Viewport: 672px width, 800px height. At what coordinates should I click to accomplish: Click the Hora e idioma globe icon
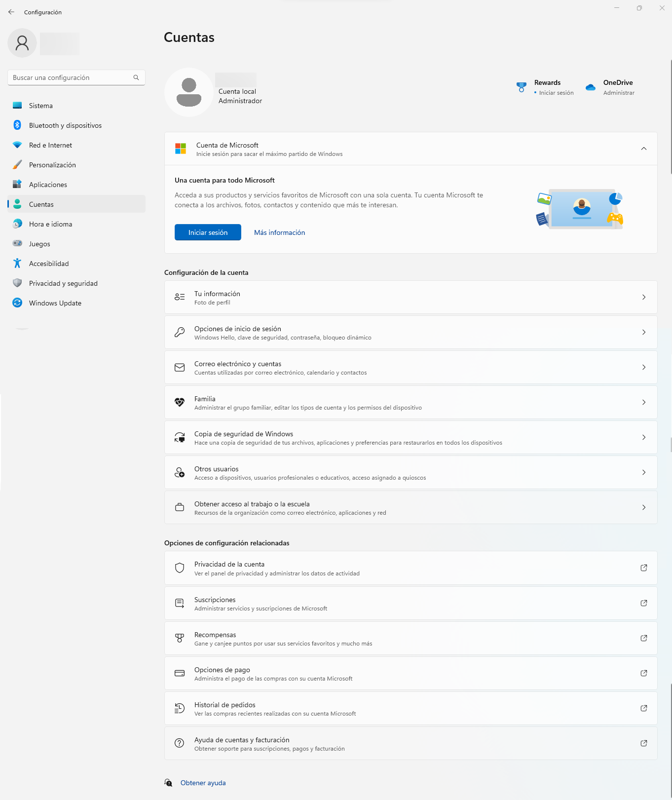(x=17, y=224)
